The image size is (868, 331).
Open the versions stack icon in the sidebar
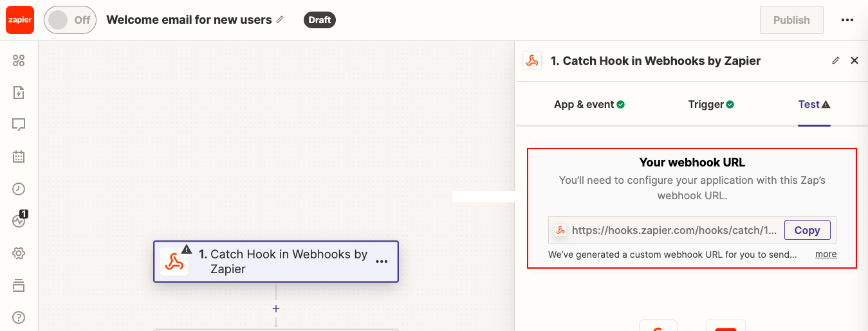point(19,285)
